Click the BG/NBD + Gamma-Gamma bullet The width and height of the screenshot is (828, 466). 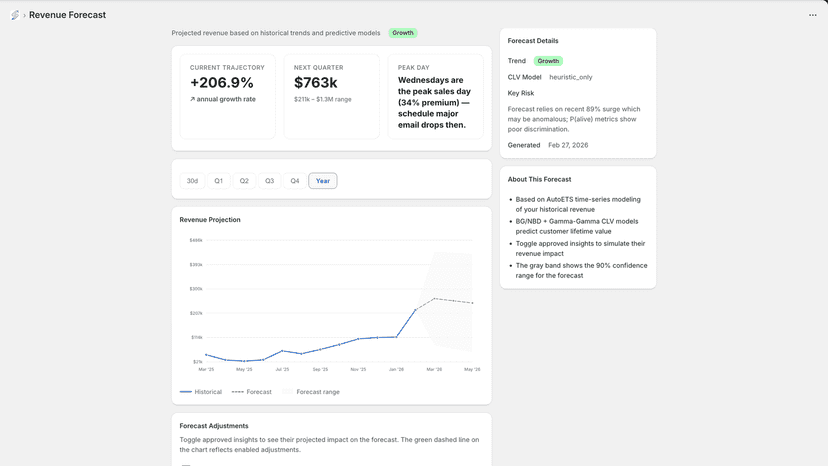[x=577, y=226]
